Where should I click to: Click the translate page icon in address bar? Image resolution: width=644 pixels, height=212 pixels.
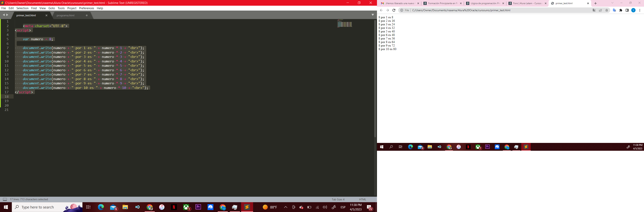click(594, 10)
